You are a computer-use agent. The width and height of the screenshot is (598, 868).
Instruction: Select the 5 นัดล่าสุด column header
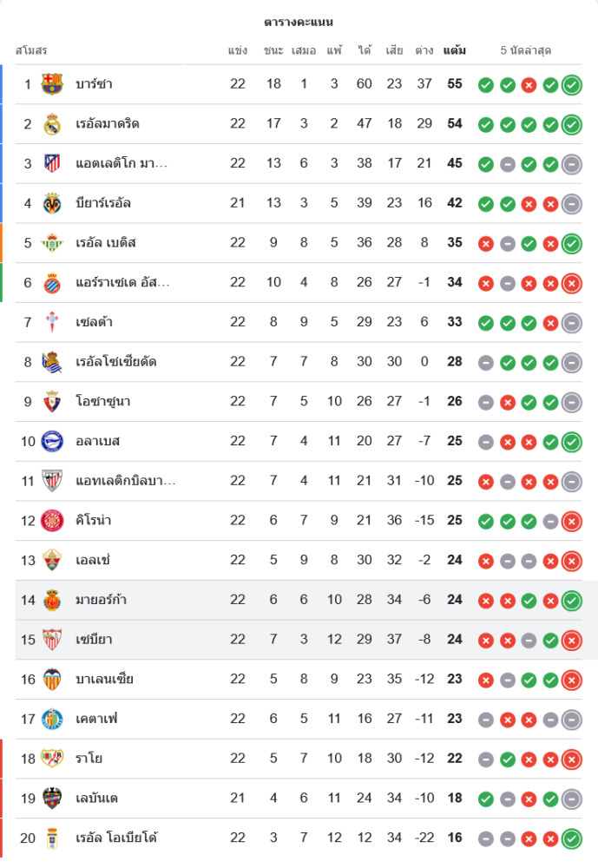pyautogui.click(x=526, y=50)
